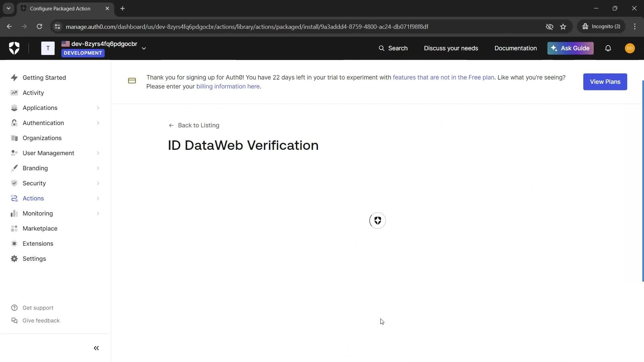644x362 pixels.
Task: Launch the Ask Guide assistant
Action: [x=570, y=48]
